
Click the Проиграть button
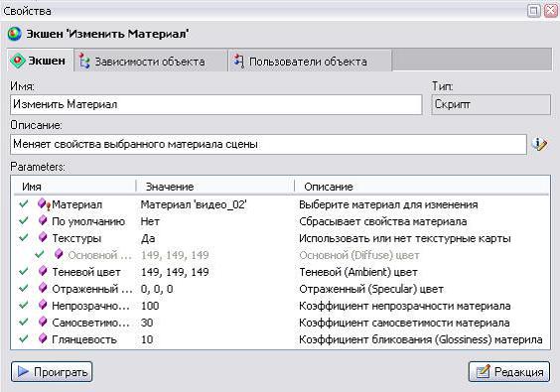pos(52,372)
